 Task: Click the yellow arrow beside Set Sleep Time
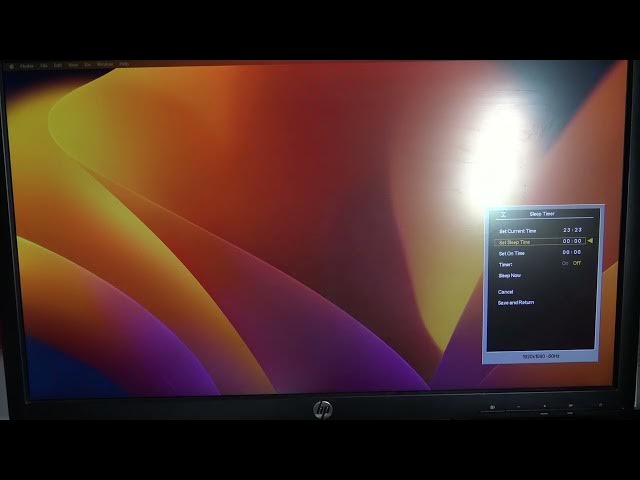(590, 241)
